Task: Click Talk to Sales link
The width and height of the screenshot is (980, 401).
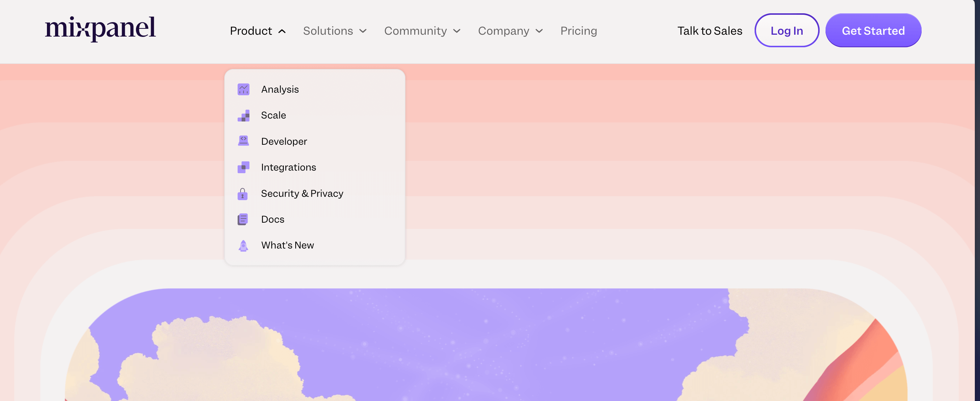Action: point(710,31)
